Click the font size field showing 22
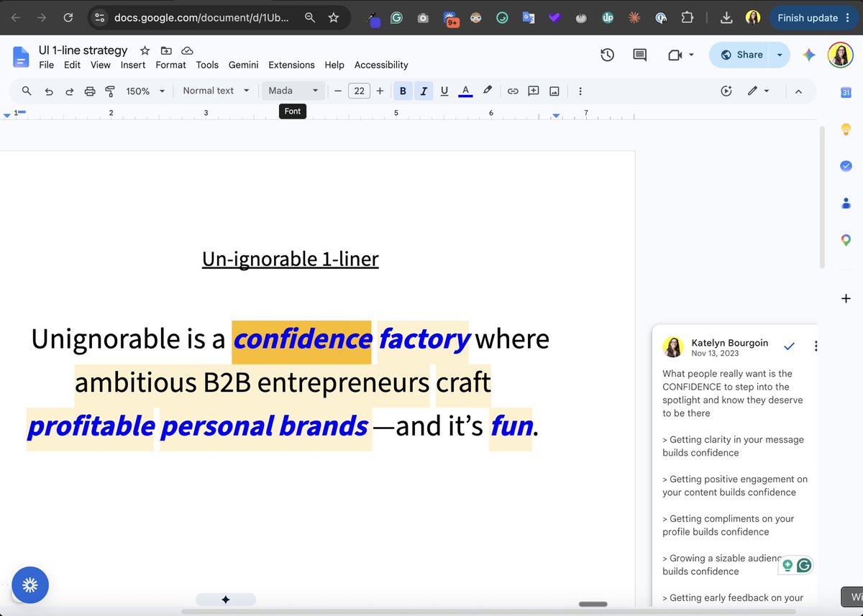Image resolution: width=863 pixels, height=616 pixels. (359, 91)
